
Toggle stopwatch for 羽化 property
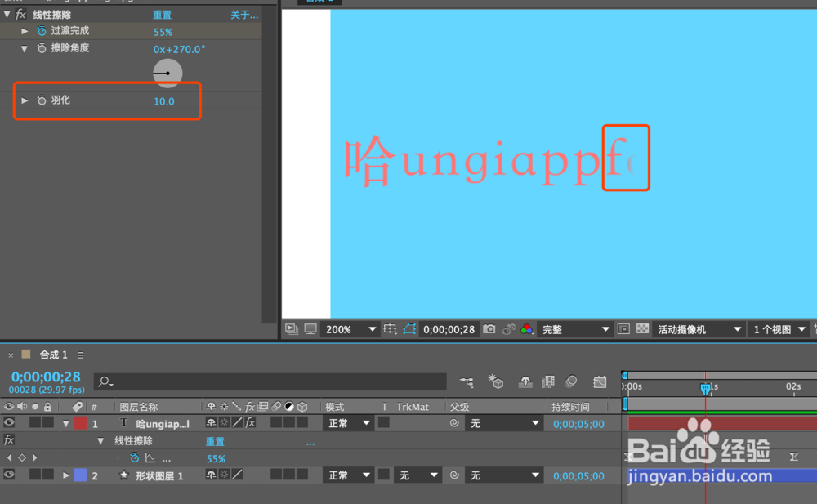click(42, 100)
